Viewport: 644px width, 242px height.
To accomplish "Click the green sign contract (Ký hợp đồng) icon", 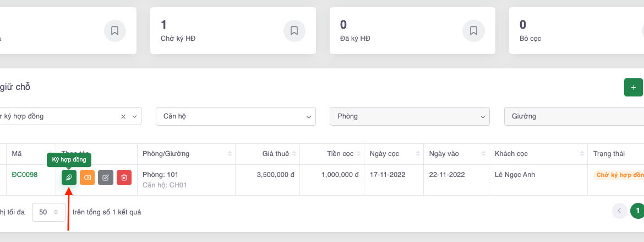I will tap(69, 178).
